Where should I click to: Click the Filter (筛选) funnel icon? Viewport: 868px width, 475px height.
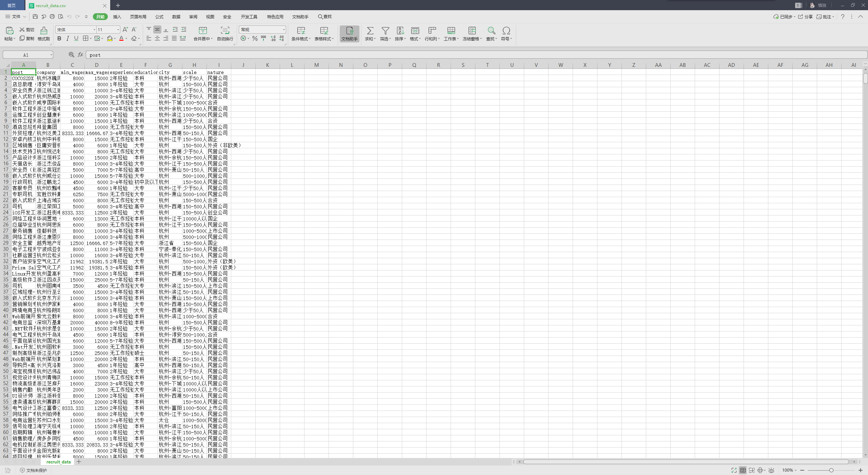click(385, 31)
